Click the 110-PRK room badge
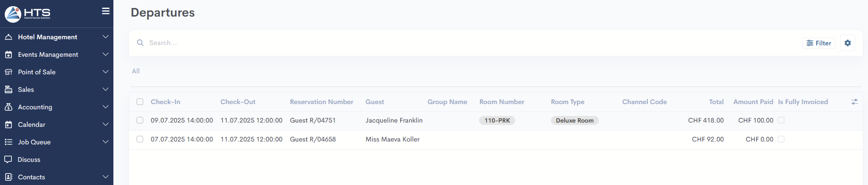The image size is (868, 185). [x=497, y=120]
